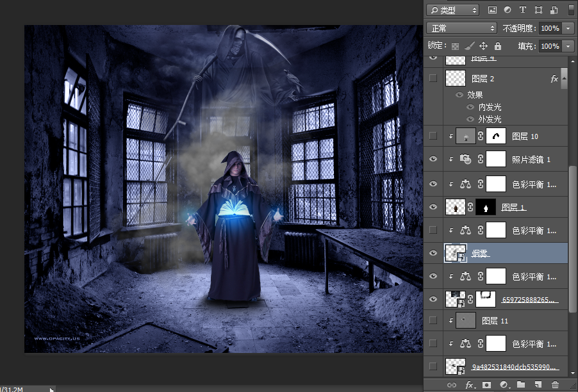Open the layer style fx menu
This screenshot has width=578, height=392.
pos(470,385)
